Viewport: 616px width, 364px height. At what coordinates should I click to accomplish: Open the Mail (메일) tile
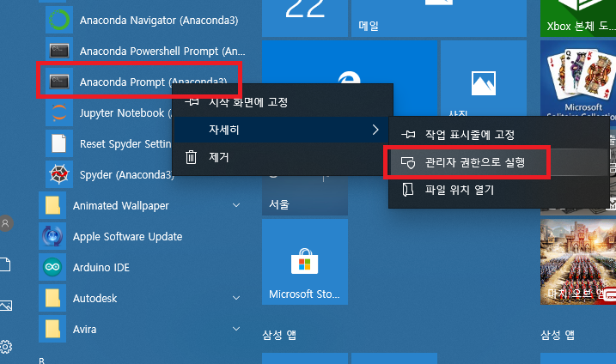click(439, 18)
